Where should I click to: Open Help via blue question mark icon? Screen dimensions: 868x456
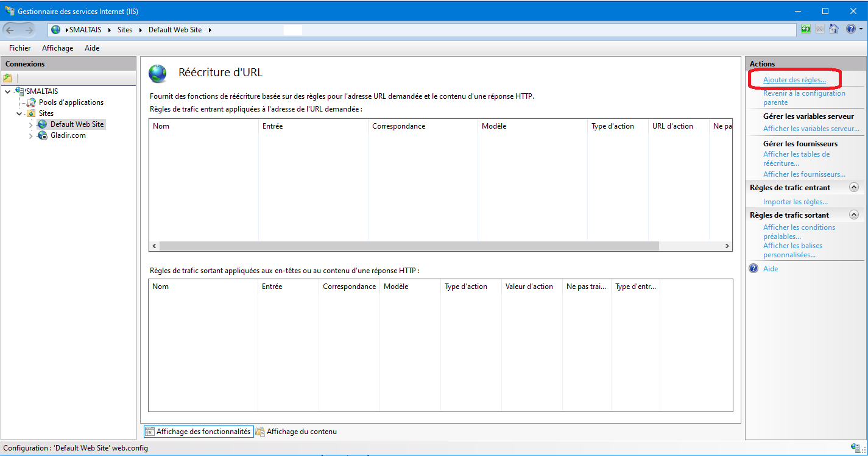[x=850, y=29]
